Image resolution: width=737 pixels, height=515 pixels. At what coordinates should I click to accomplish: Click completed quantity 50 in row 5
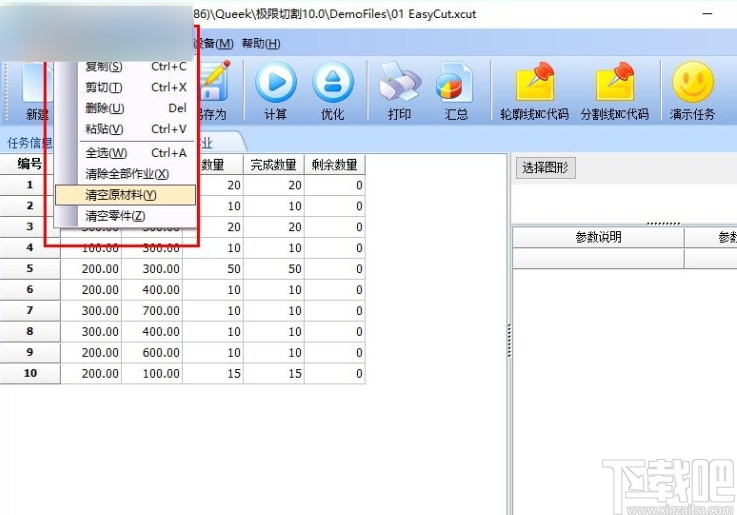pos(274,269)
